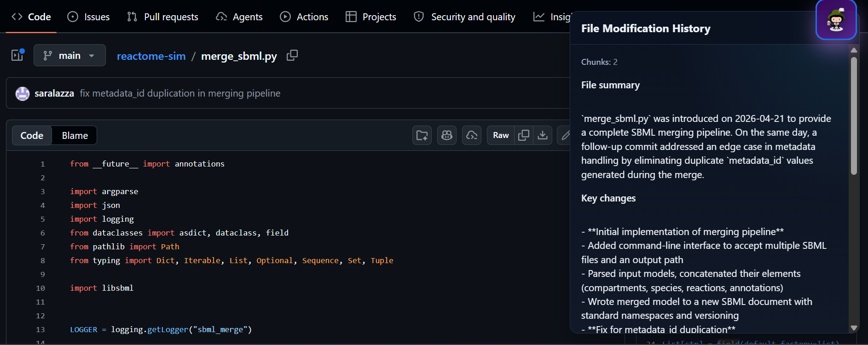Click the folder with sparkle icon

(422, 135)
